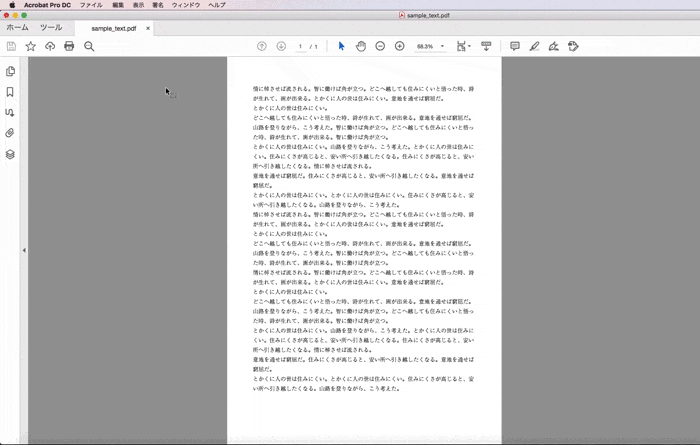
Task: Open the ファイル menu
Action: 91,5
